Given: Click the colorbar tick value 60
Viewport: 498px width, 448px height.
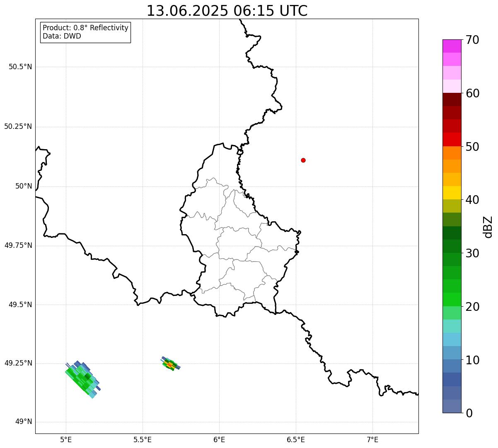Looking at the screenshot, I should (473, 93).
